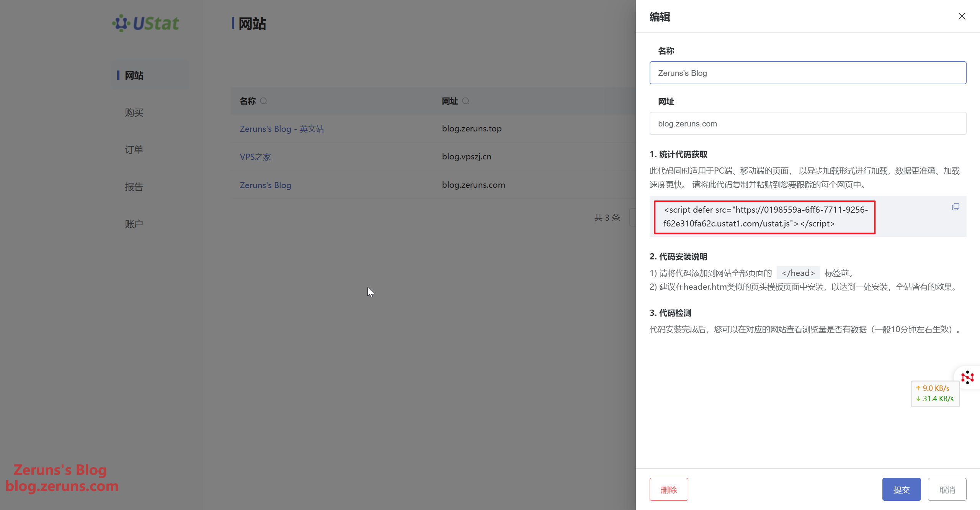Viewport: 980px width, 510px height.
Task: Go to 订单 in the sidebar
Action: [134, 150]
